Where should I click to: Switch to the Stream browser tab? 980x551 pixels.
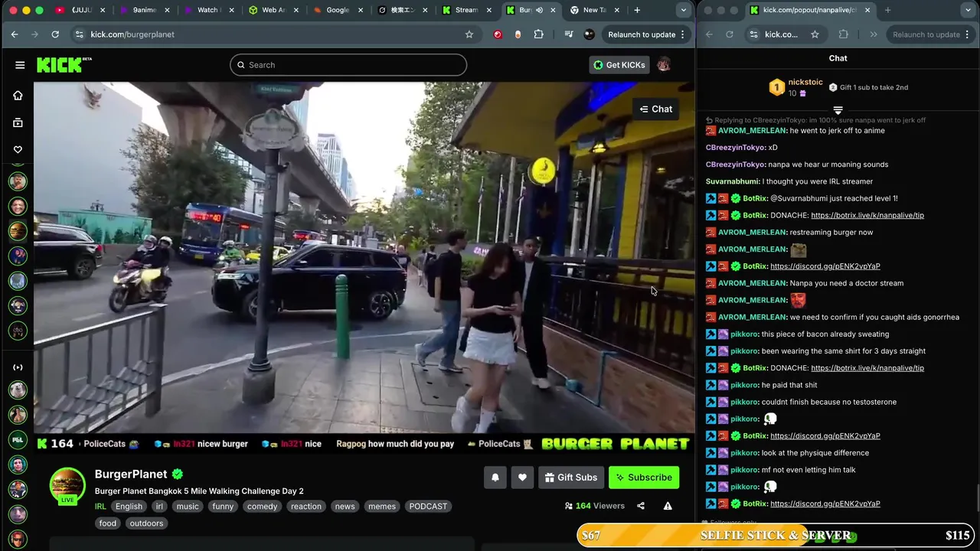coord(465,10)
